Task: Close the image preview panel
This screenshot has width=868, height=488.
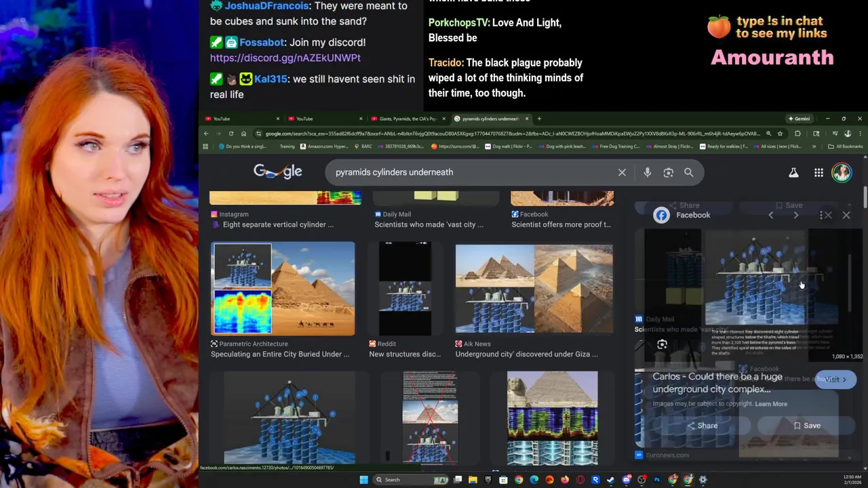Action: (846, 216)
